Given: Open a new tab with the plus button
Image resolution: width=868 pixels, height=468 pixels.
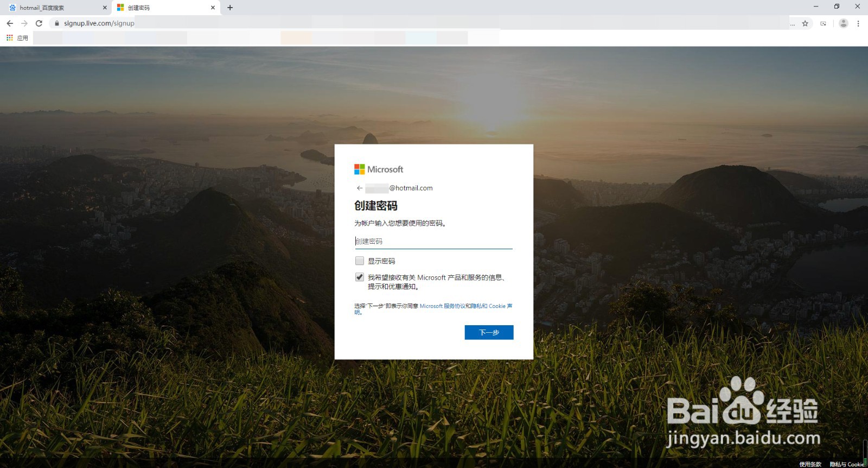Looking at the screenshot, I should [230, 8].
